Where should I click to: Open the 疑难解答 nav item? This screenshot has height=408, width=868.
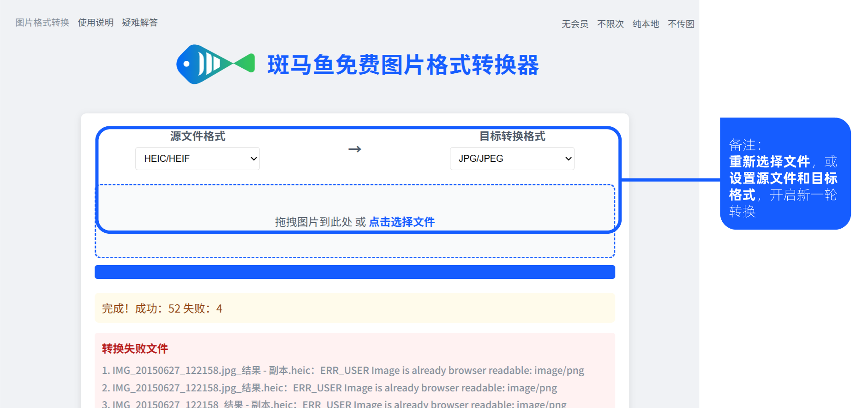[140, 23]
